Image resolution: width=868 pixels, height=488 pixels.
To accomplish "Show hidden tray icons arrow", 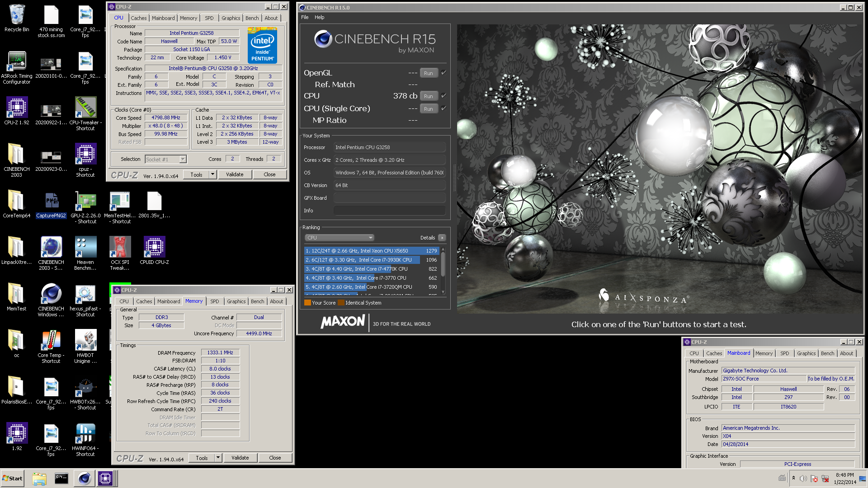I will (x=793, y=478).
